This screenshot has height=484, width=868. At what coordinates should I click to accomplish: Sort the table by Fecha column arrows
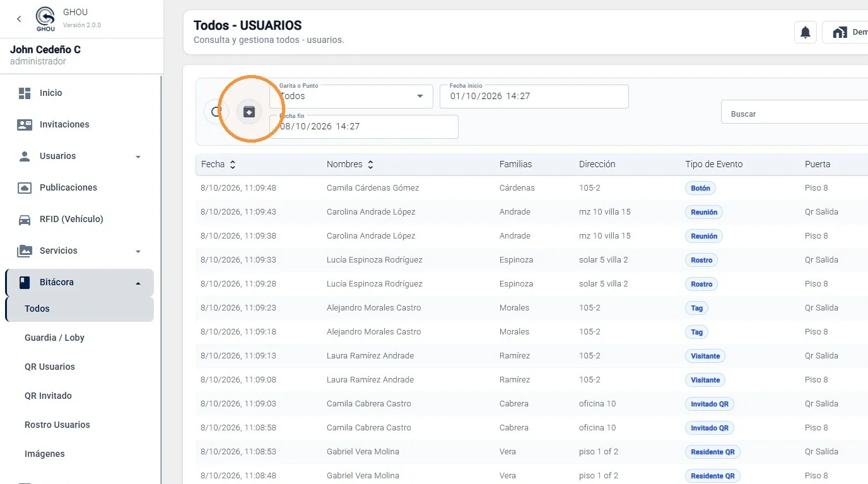click(233, 165)
